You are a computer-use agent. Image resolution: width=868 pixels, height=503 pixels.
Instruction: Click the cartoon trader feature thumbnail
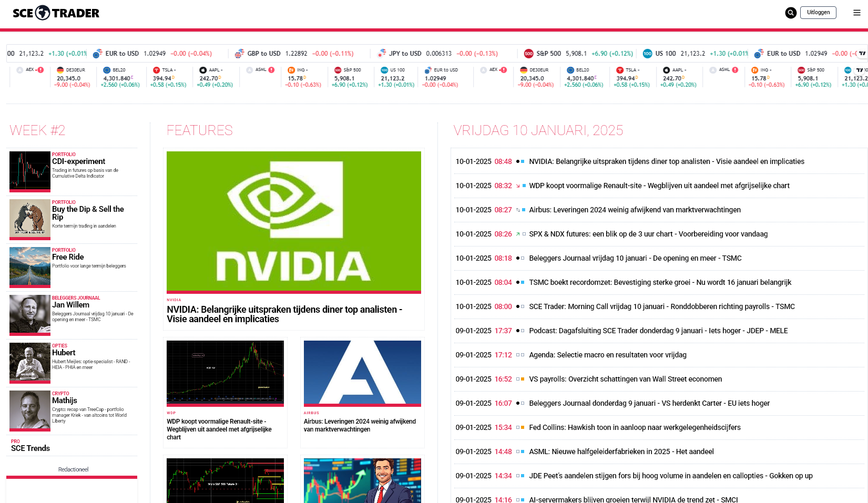tap(362, 480)
